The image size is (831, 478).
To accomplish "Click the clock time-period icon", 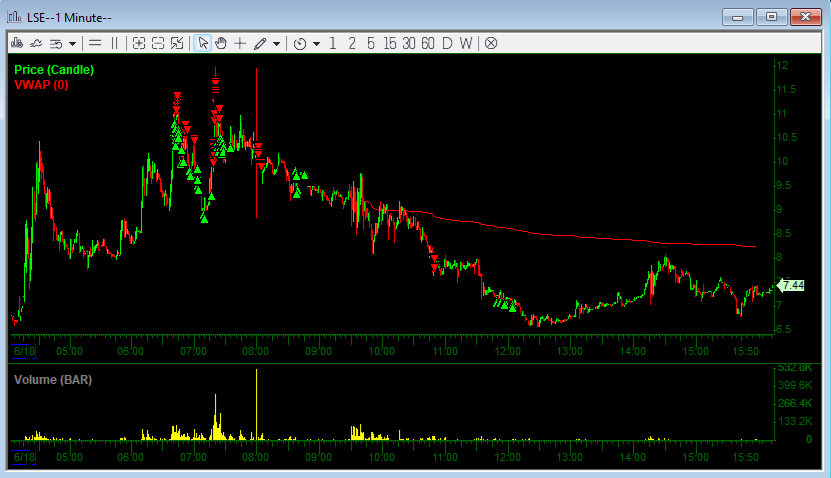I will click(x=300, y=43).
